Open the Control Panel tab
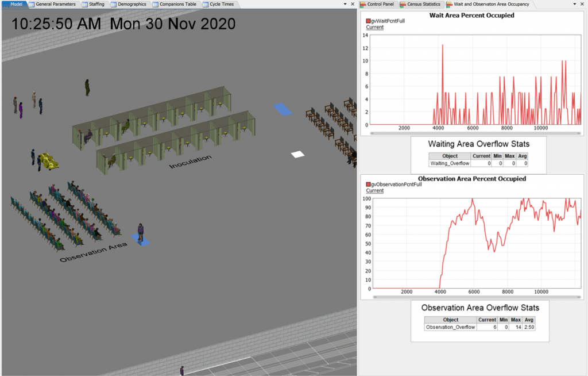This screenshot has width=588, height=376. [380, 3]
